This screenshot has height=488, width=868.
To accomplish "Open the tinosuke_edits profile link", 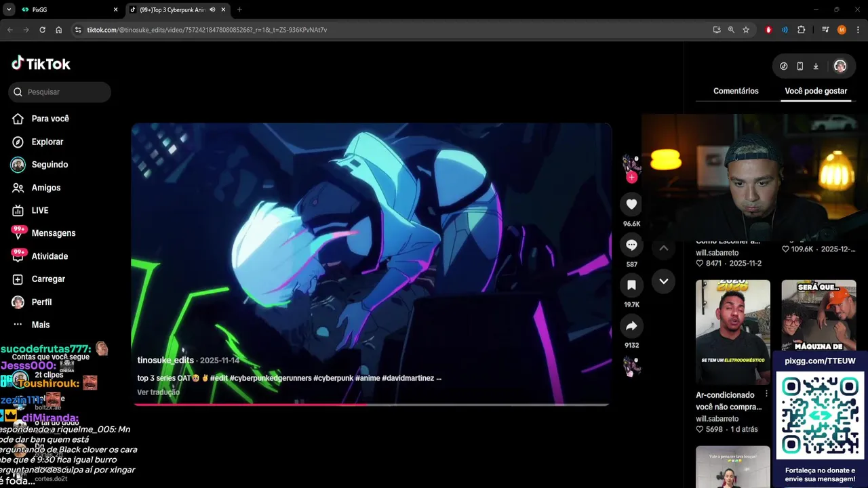I will click(x=165, y=361).
